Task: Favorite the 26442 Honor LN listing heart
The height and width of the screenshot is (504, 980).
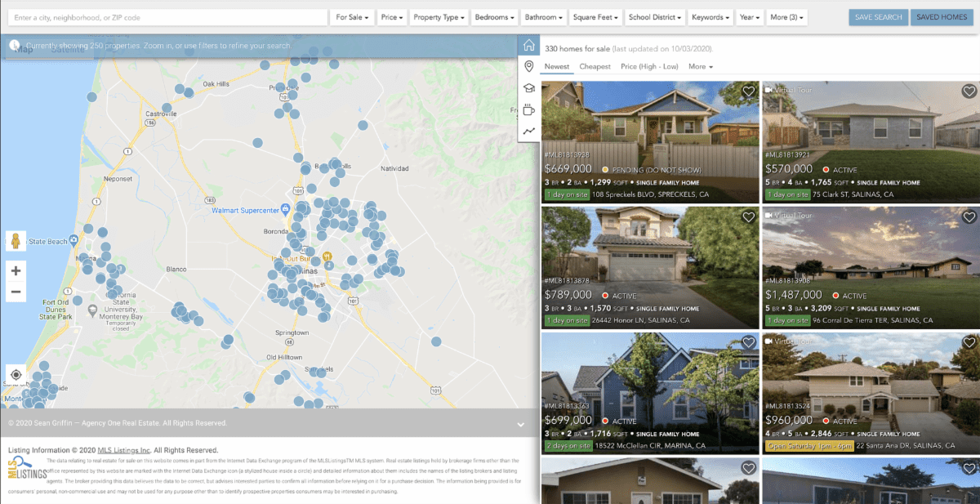Action: point(748,217)
